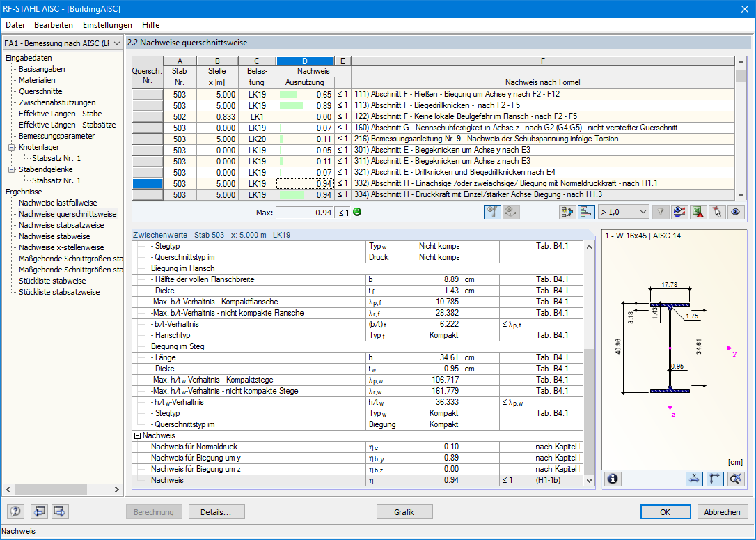Open the Datei menu
Screen dimensions: 756x540
[15, 25]
